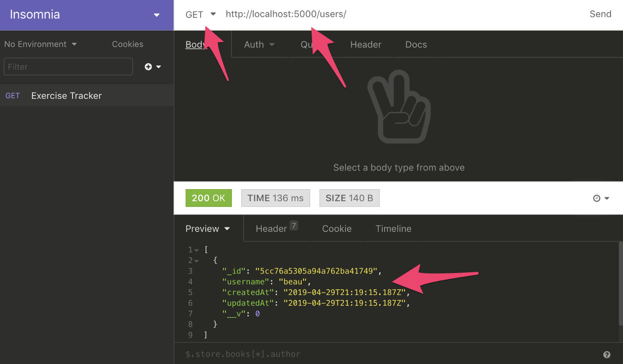Open the GET method dropdown
Image resolution: width=623 pixels, height=364 pixels.
click(201, 15)
